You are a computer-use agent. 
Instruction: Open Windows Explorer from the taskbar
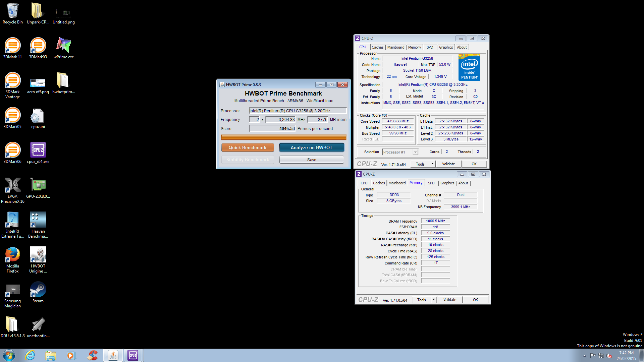point(51,355)
